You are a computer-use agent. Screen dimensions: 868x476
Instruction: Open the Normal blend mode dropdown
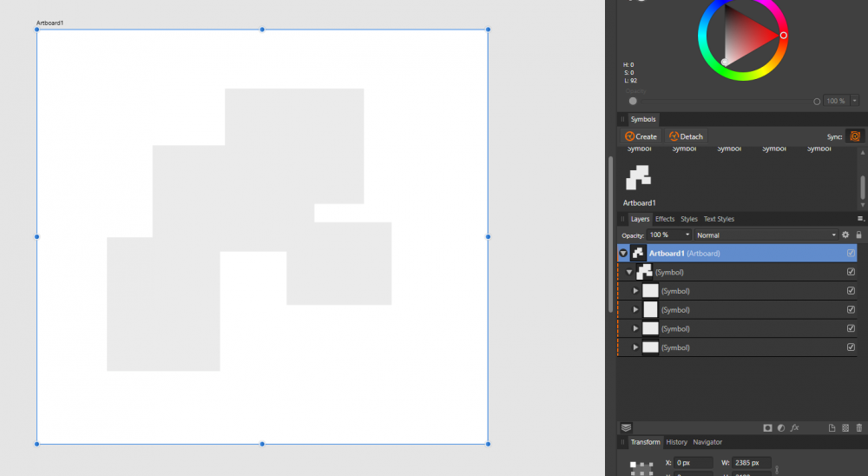tap(765, 235)
